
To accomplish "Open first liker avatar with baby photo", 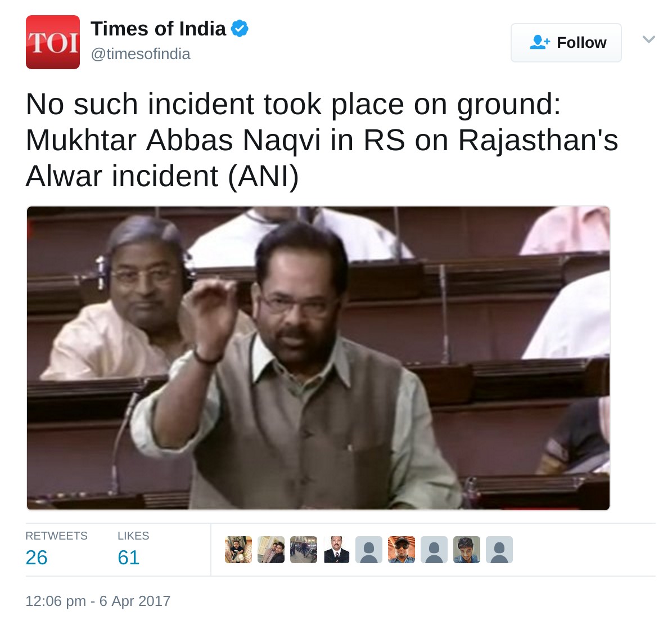I will tap(238, 550).
